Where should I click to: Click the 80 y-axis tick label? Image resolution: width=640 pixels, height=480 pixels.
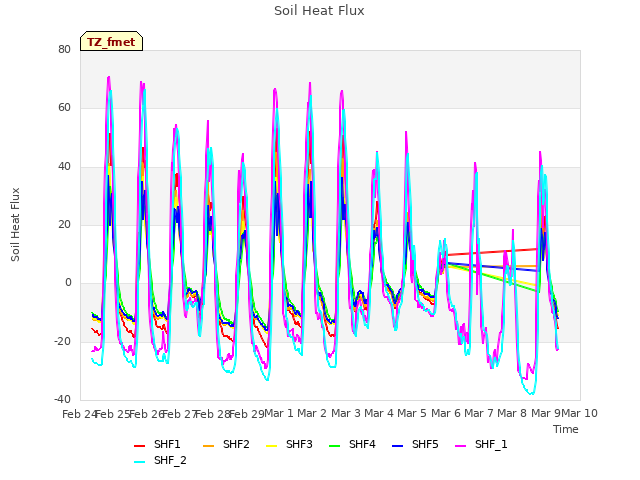click(64, 49)
